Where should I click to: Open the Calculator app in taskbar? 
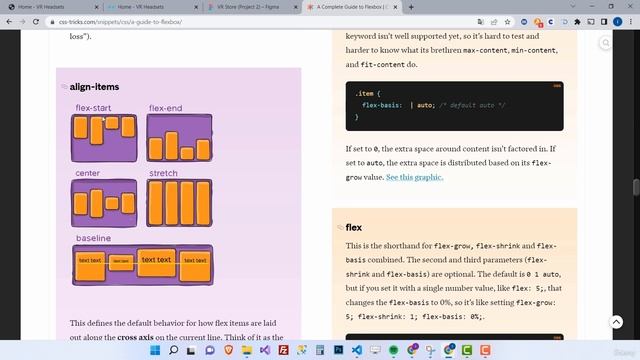(320, 350)
